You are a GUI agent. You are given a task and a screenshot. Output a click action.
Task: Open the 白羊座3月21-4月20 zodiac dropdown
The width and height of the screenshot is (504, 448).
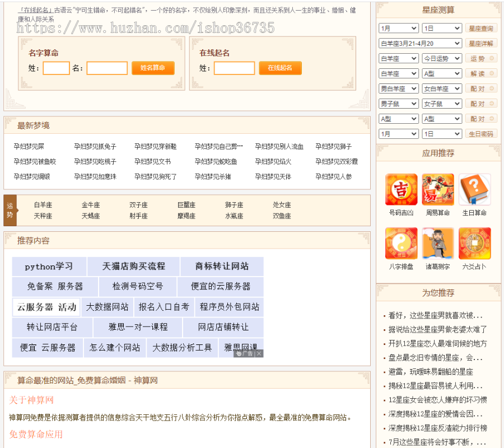(x=420, y=43)
